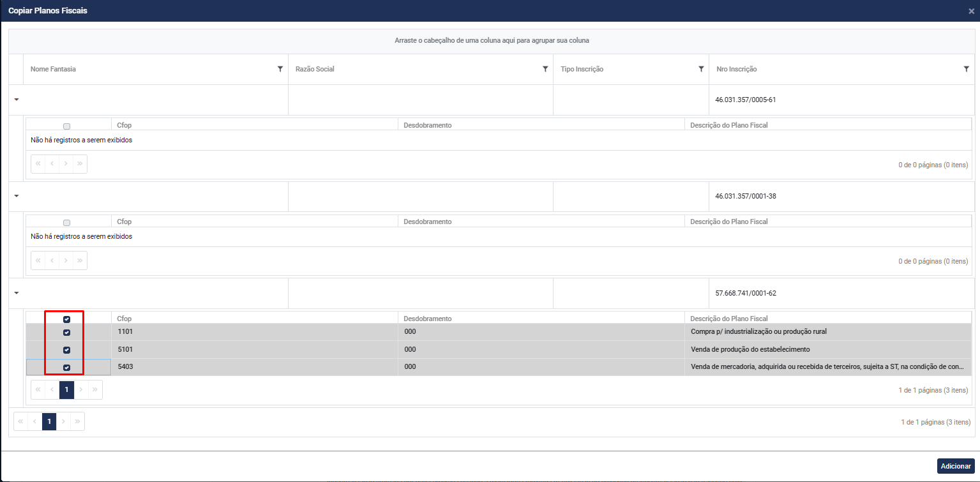Go to last page in outer grid pager
Screen dimensions: 980x482
click(x=78, y=421)
